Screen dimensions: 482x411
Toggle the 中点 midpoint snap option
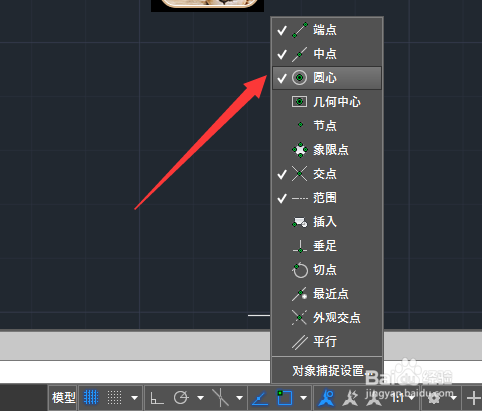coord(327,54)
